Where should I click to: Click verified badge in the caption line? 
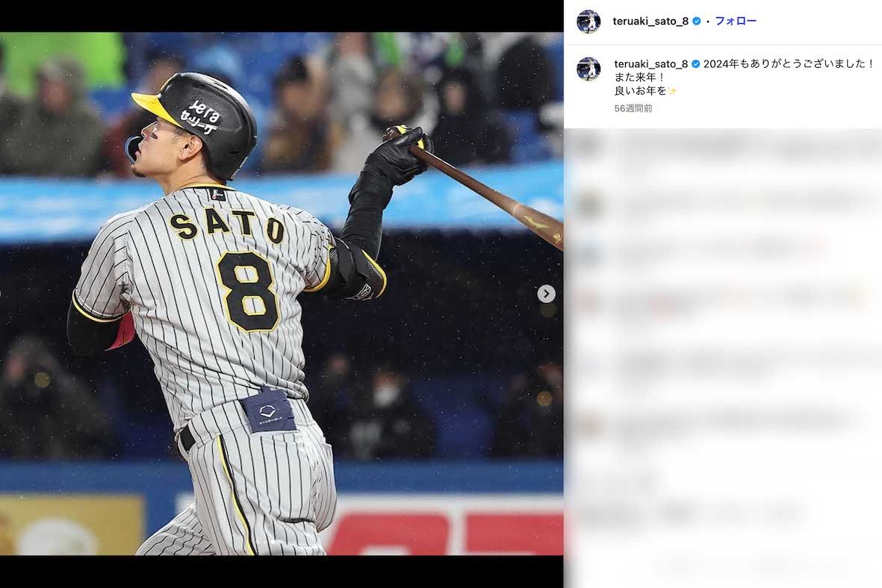[x=695, y=64]
